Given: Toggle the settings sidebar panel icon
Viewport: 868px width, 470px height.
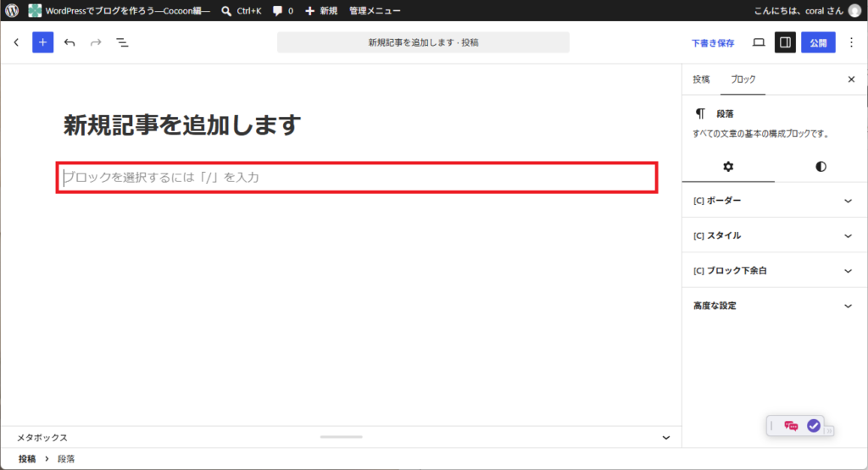Looking at the screenshot, I should [x=785, y=42].
